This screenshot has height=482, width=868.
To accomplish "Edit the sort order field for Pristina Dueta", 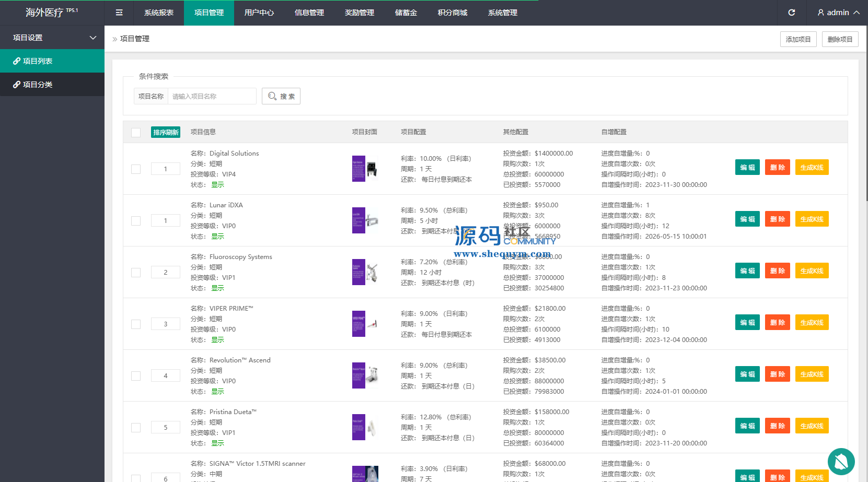I will [x=166, y=427].
